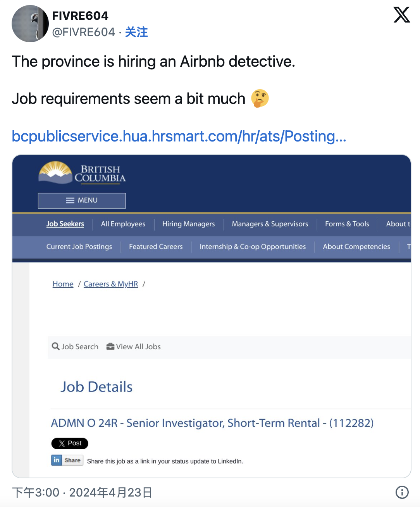Switch to Hiring Managers tab
The width and height of the screenshot is (420, 507).
point(188,224)
